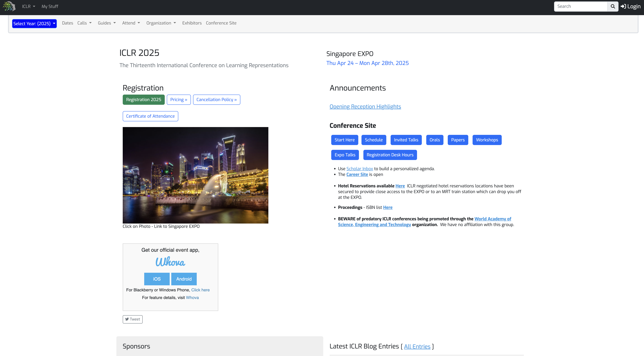
Task: Click the Whova logo
Action: point(170,262)
